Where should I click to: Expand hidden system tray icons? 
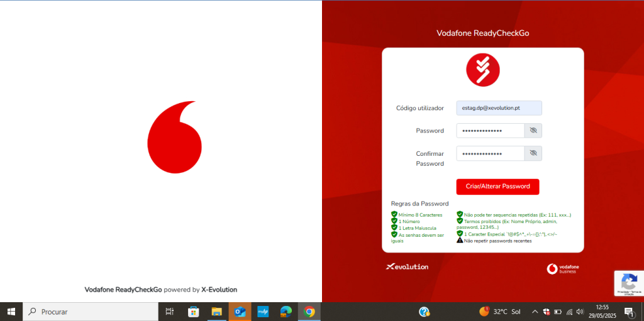[x=535, y=312]
